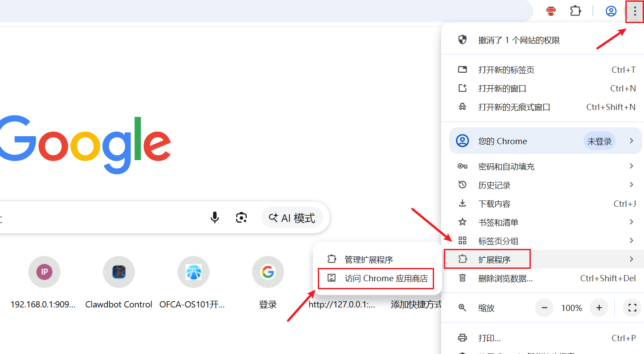Click the new window icon in menu

pyautogui.click(x=462, y=88)
